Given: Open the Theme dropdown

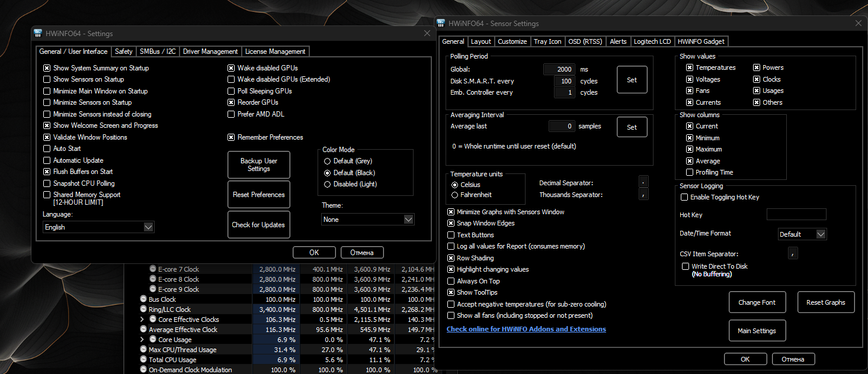Looking at the screenshot, I should coord(368,220).
